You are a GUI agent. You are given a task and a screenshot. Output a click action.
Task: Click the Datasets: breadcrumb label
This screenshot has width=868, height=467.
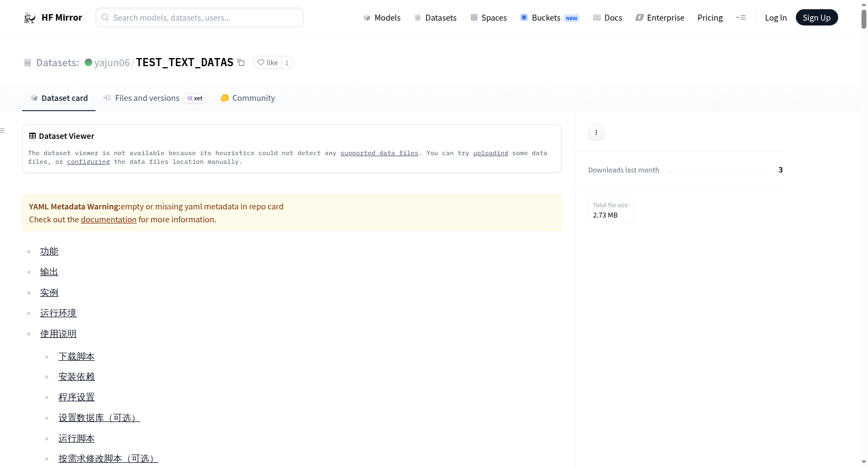(58, 62)
